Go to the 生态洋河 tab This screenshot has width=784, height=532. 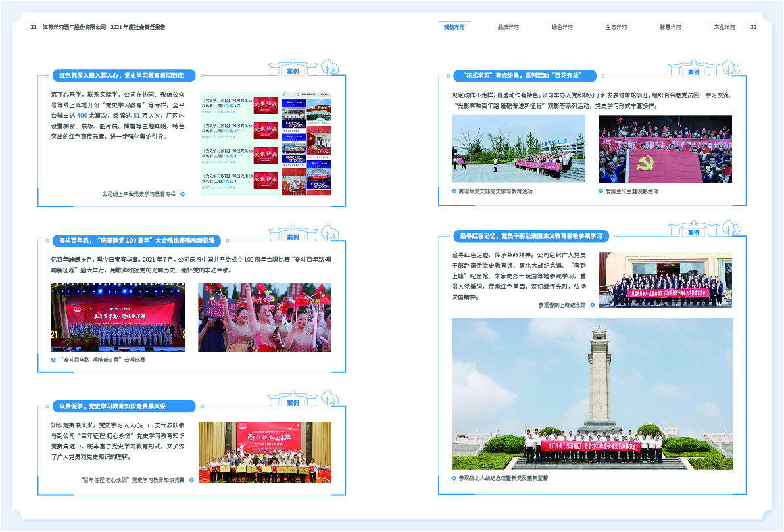[x=616, y=27]
